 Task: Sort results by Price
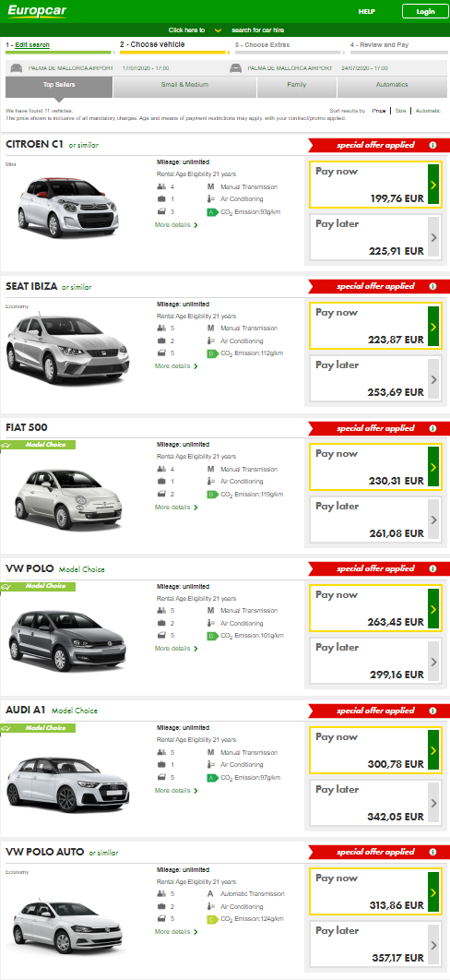pyautogui.click(x=378, y=111)
